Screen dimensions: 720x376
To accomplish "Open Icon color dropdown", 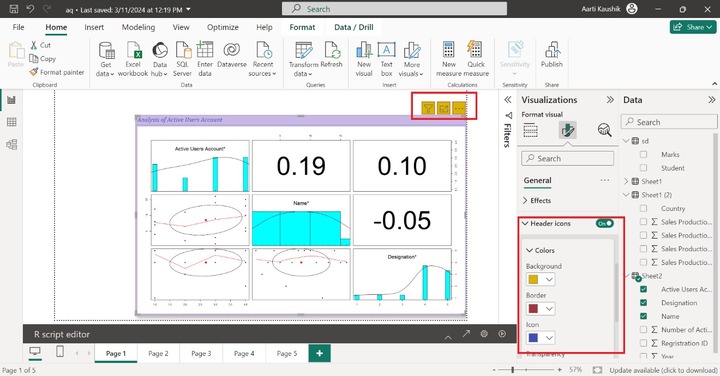I will pyautogui.click(x=540, y=338).
